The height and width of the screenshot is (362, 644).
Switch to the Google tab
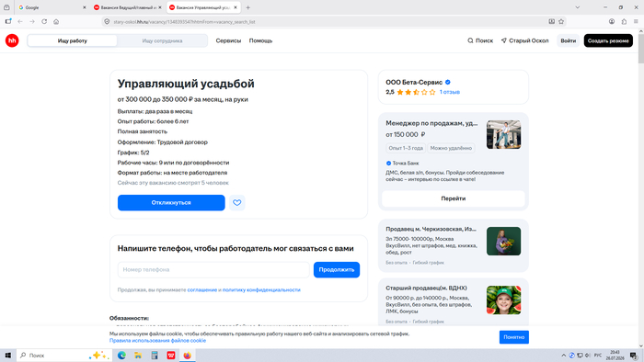52,7
